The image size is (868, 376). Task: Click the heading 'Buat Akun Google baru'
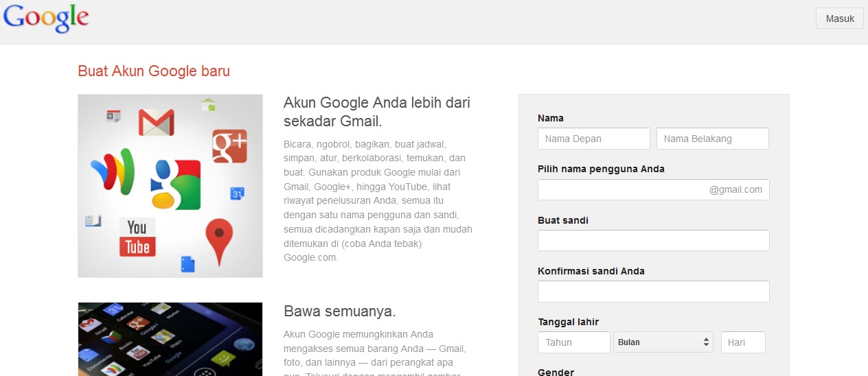154,71
